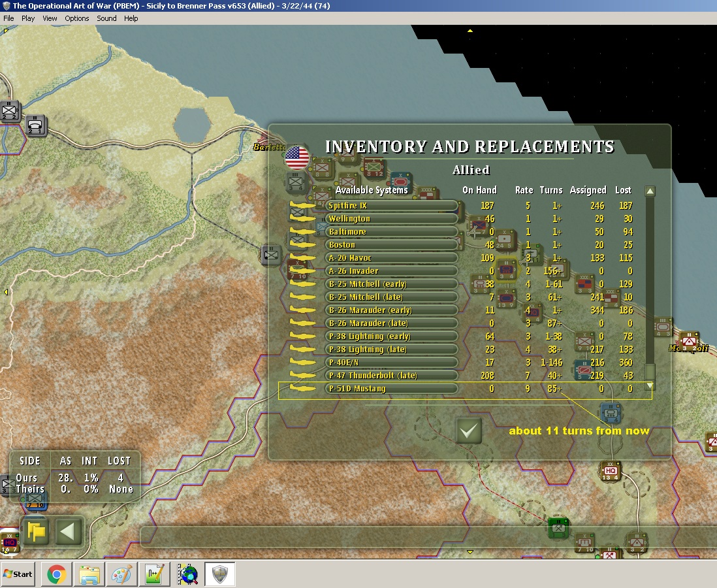Select the artillery unit counter labeled 2 1

coord(35,125)
